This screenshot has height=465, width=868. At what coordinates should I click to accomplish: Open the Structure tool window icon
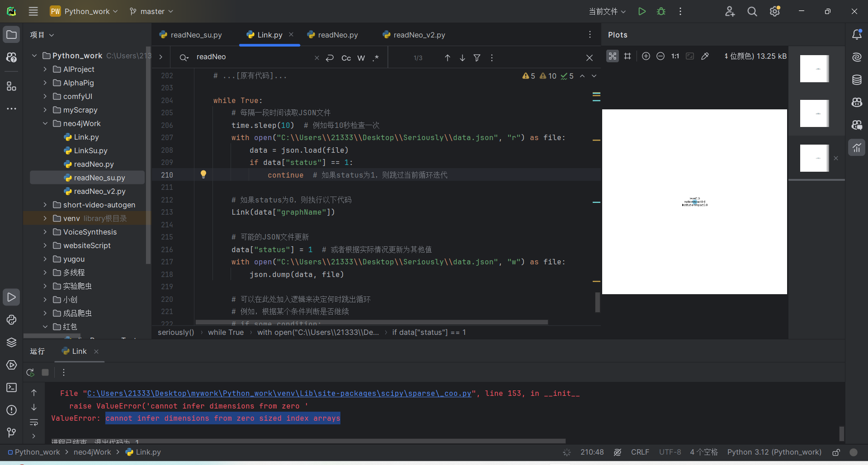(11, 86)
